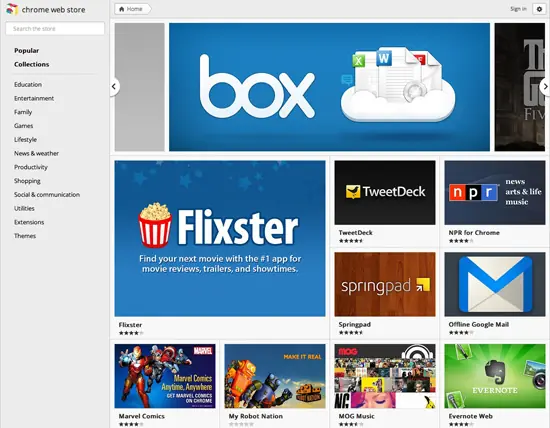This screenshot has width=550, height=428.
Task: Click the MOG Music title text
Action: (356, 416)
